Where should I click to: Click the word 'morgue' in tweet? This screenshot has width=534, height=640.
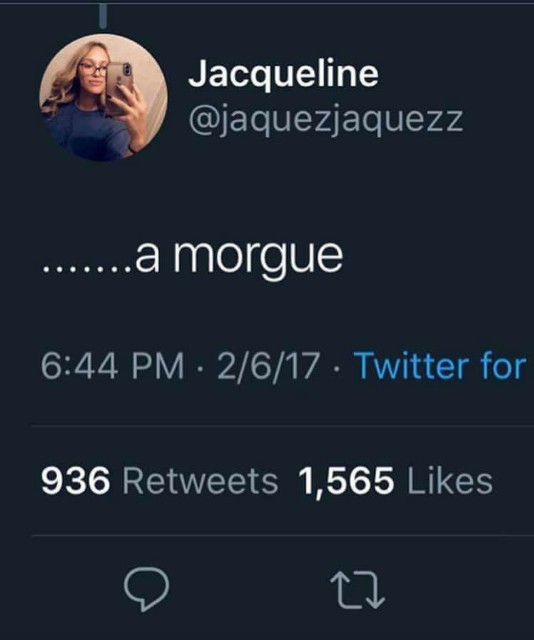pos(258,258)
